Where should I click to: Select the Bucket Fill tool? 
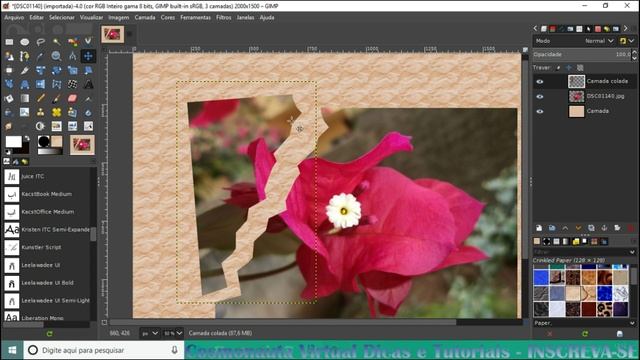(x=9, y=98)
